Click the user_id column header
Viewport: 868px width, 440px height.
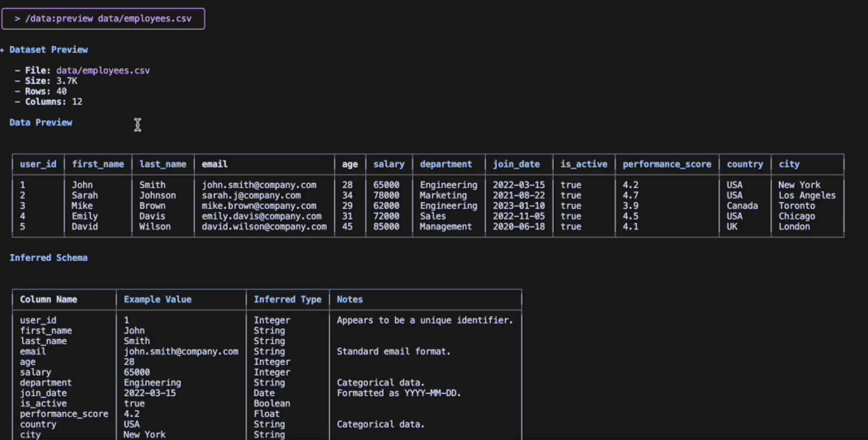pyautogui.click(x=38, y=164)
